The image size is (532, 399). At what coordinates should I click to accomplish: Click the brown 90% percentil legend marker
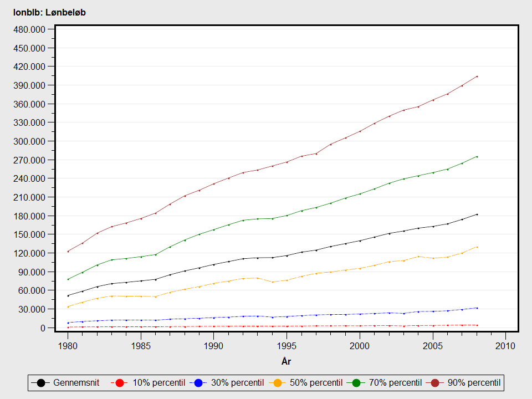[434, 383]
